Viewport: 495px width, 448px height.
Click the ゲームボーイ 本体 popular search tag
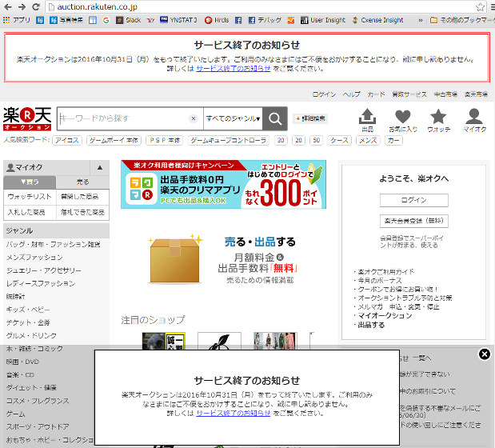click(113, 140)
